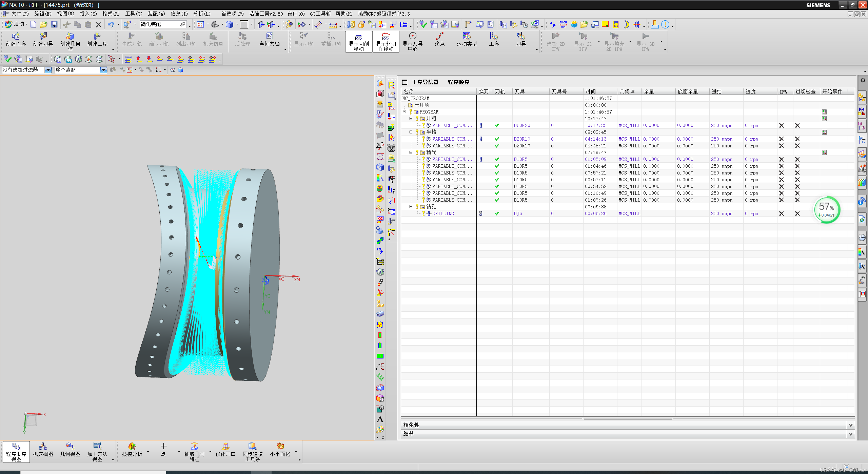Click the settings gear icon above right sidebar
Screen dimensions: 868x474
click(x=863, y=81)
